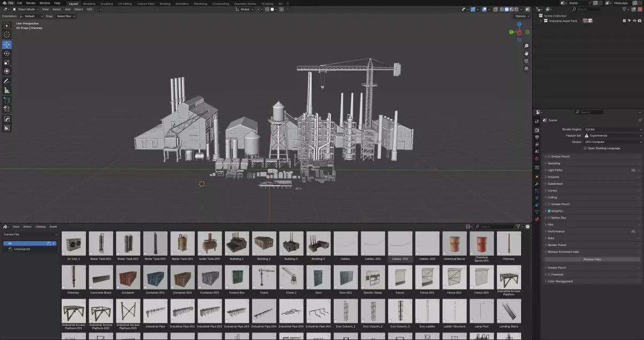Switch to the Shading workspace tab

click(x=165, y=3)
